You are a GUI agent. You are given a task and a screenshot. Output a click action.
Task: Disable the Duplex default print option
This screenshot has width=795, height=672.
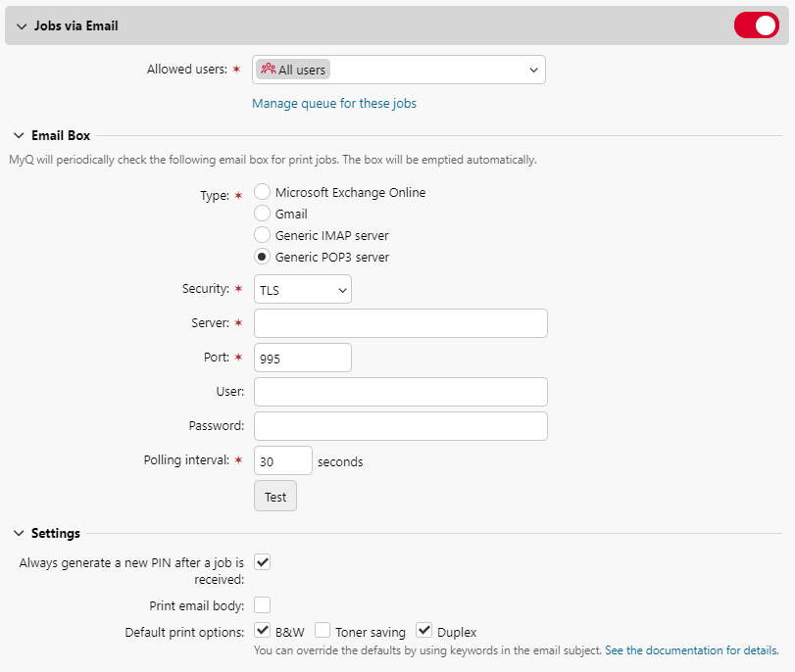423,630
